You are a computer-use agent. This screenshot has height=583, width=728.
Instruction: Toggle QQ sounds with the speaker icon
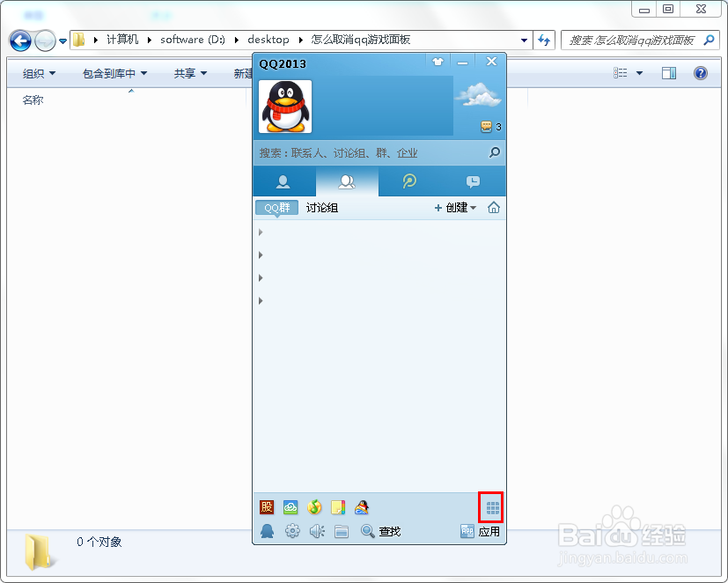click(316, 531)
